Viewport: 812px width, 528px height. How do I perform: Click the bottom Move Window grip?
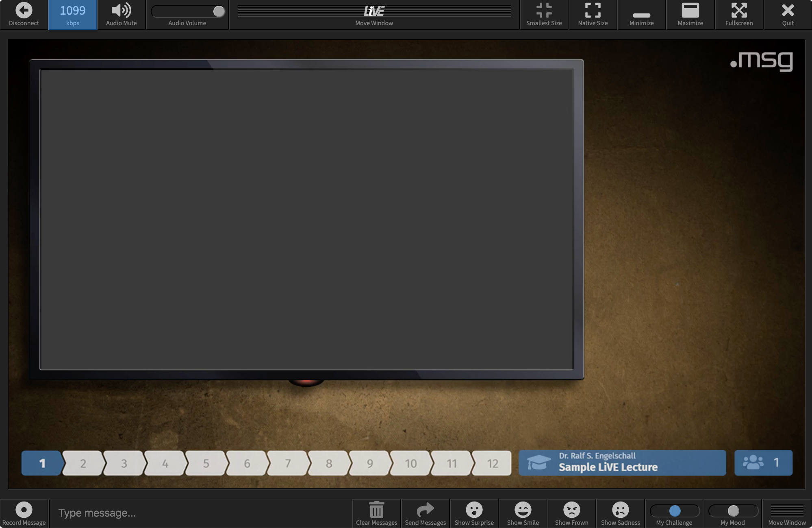coord(787,513)
